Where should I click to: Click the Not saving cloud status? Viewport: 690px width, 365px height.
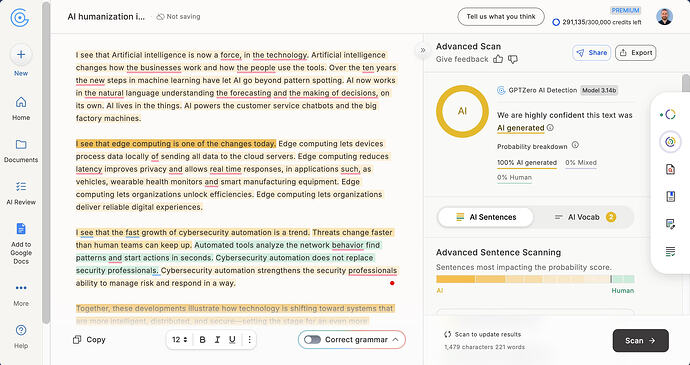(178, 17)
